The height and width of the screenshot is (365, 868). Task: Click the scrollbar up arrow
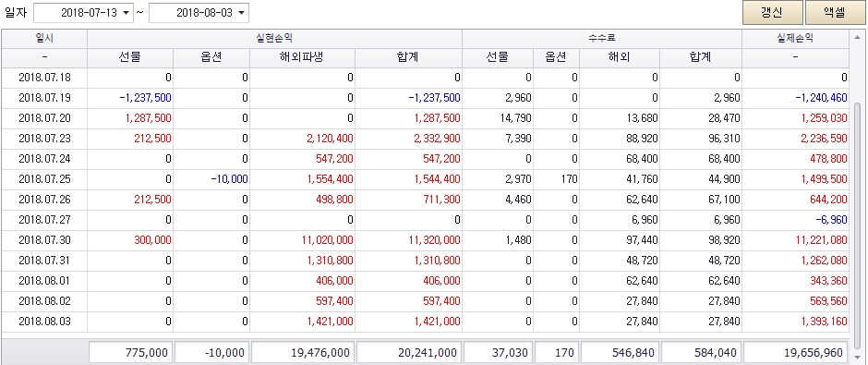[858, 38]
